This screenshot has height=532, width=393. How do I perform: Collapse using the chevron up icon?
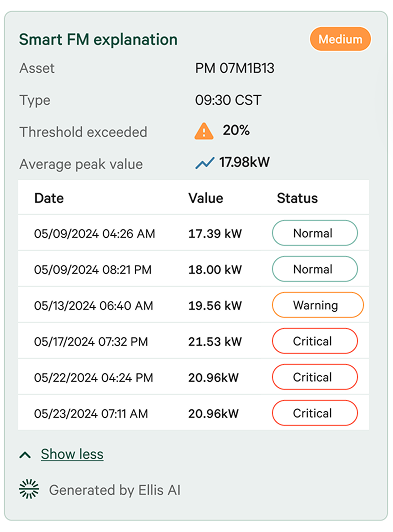[x=25, y=455]
